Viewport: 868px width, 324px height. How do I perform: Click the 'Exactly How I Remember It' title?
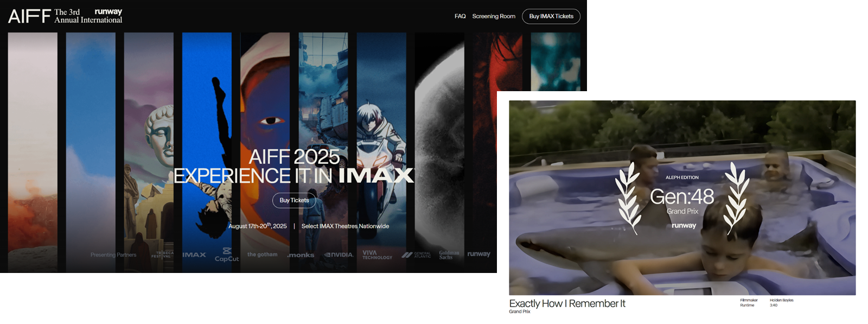(567, 303)
